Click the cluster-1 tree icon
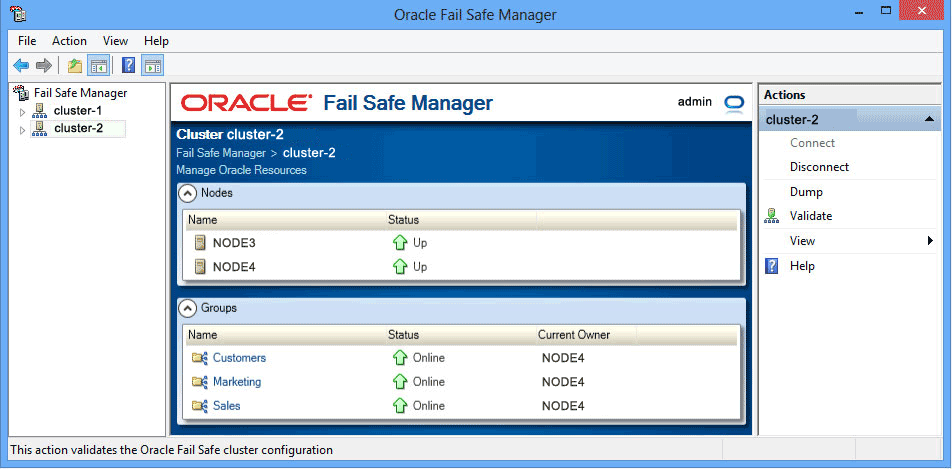This screenshot has height=469, width=952. (40, 111)
